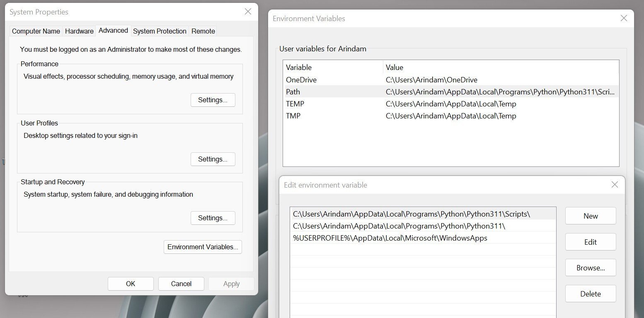Screen dimensions: 644x318
Task: Switch to the Remote tab
Action: pos(203,31)
